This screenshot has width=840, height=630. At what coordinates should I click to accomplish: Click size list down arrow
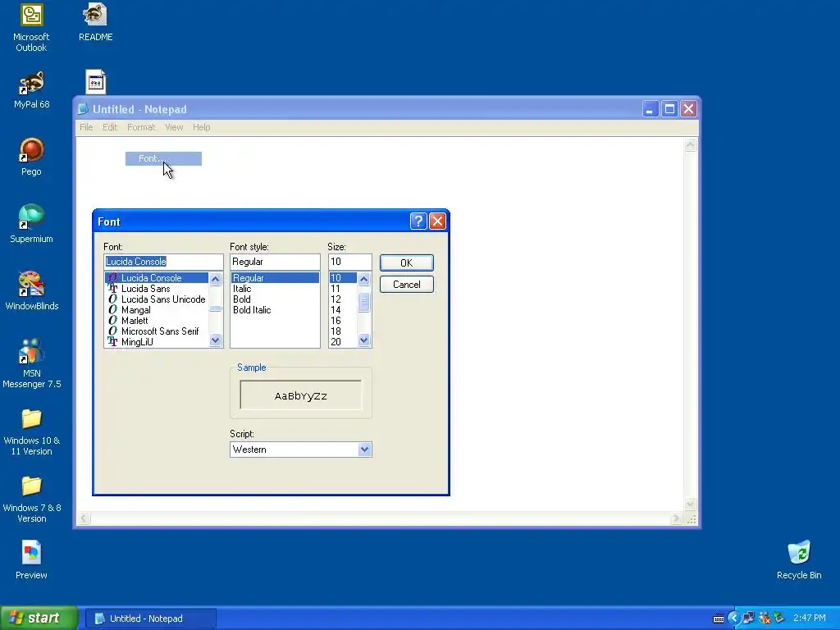363,340
